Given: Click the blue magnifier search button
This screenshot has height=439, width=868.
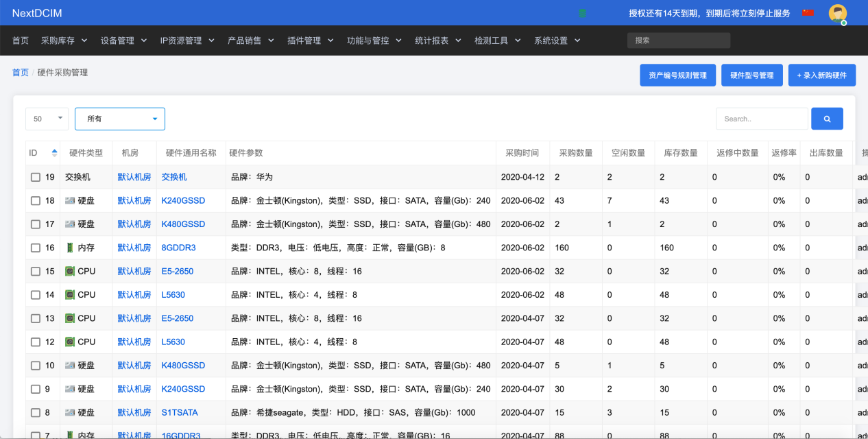Looking at the screenshot, I should click(827, 119).
